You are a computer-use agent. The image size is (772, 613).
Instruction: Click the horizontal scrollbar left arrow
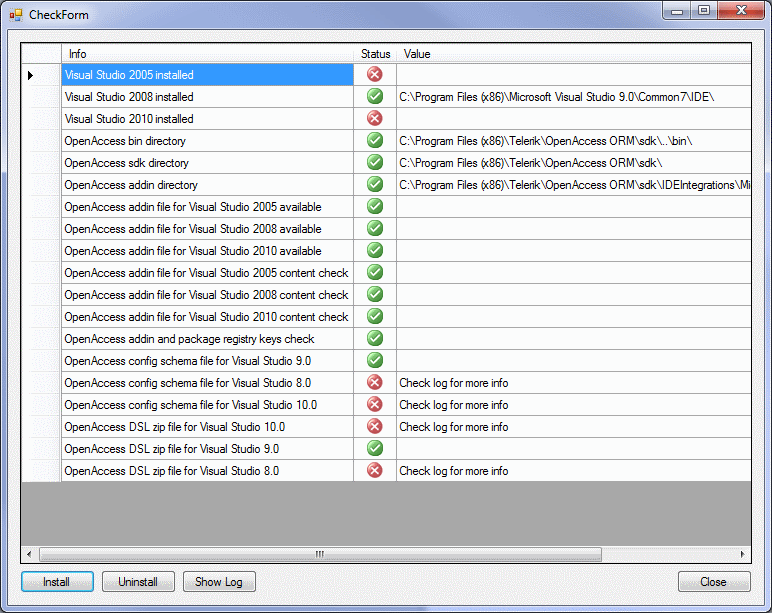pyautogui.click(x=29, y=554)
